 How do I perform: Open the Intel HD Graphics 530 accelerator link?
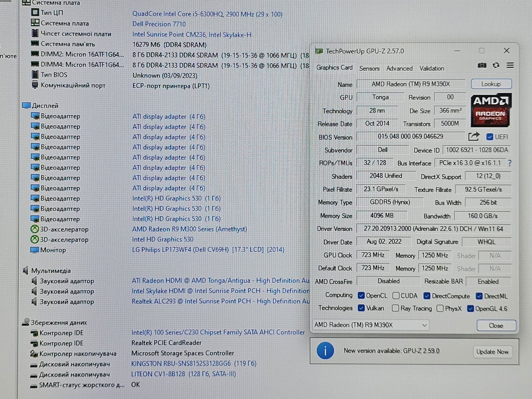point(163,239)
